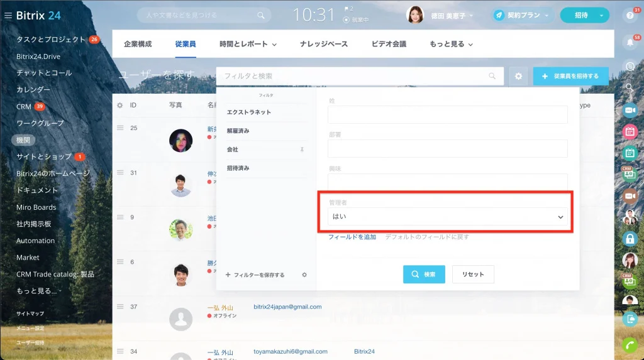Open 管理者 dropdown showing はい
The height and width of the screenshot is (360, 644).
coord(447,217)
